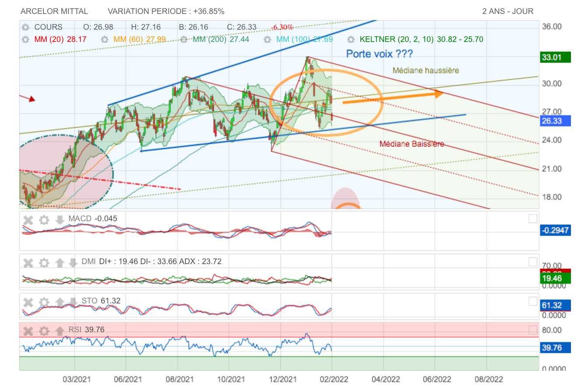Click the Médiane Baissière annotation
The image size is (588, 390).
[x=412, y=144]
